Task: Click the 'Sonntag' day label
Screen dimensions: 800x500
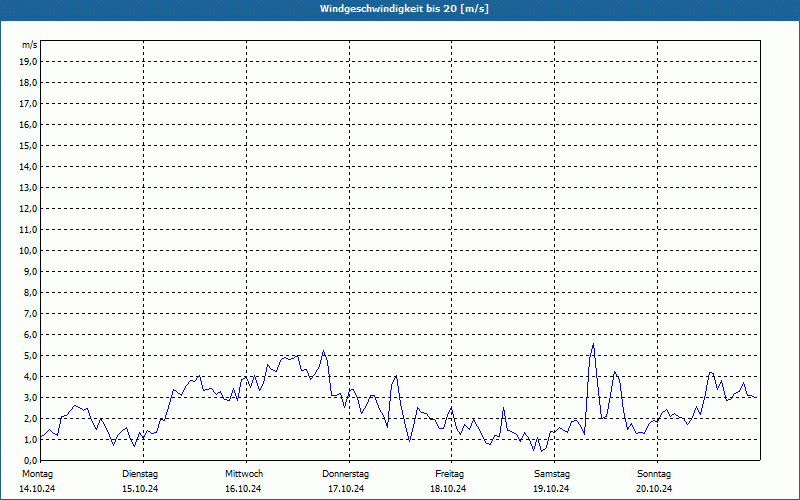Action: 654,474
